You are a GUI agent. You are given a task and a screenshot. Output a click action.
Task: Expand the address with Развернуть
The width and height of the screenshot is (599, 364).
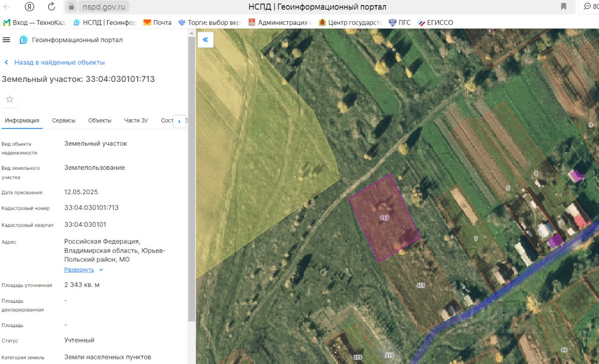point(83,270)
